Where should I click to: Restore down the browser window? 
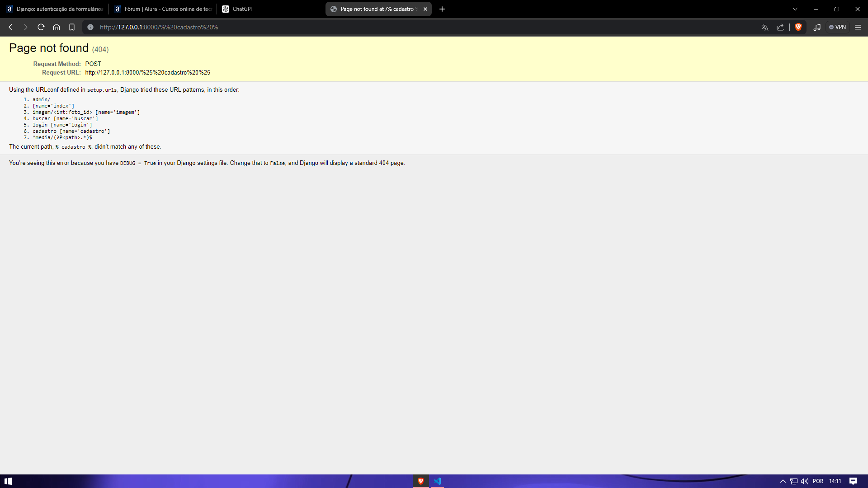tap(837, 9)
